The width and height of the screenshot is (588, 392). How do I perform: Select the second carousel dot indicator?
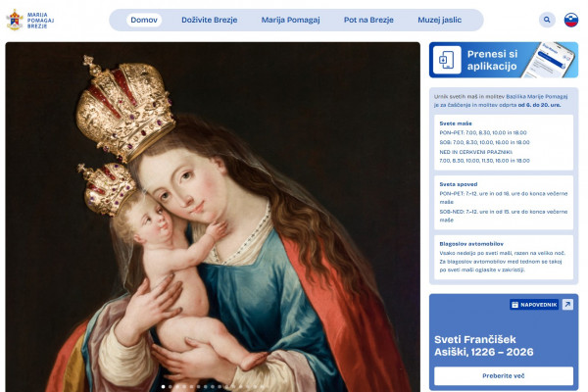coord(171,386)
